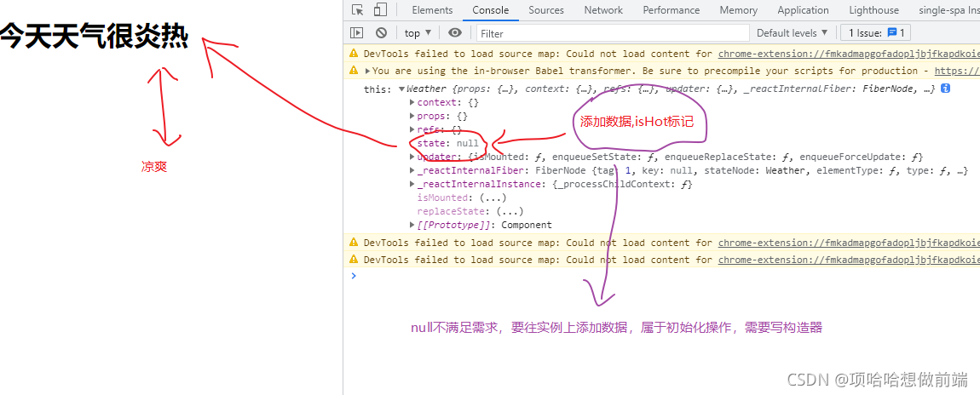Click the Babel transformer warning triangle icon

coord(354,71)
